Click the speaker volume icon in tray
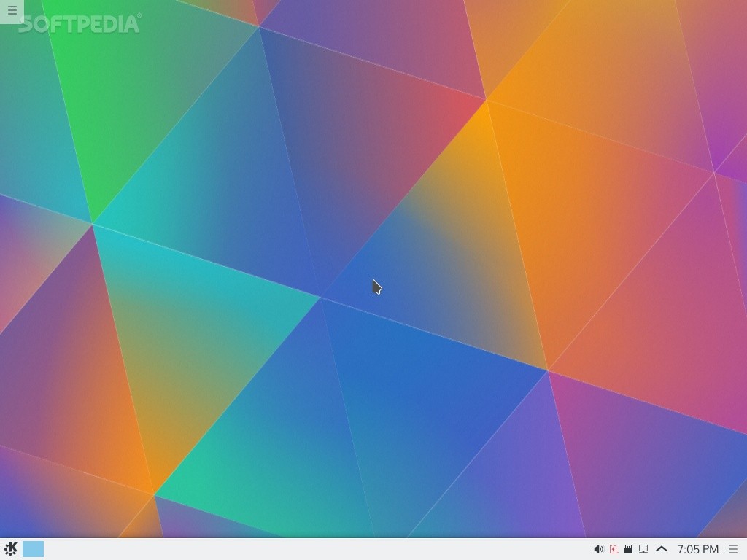747x560 pixels. pyautogui.click(x=598, y=549)
